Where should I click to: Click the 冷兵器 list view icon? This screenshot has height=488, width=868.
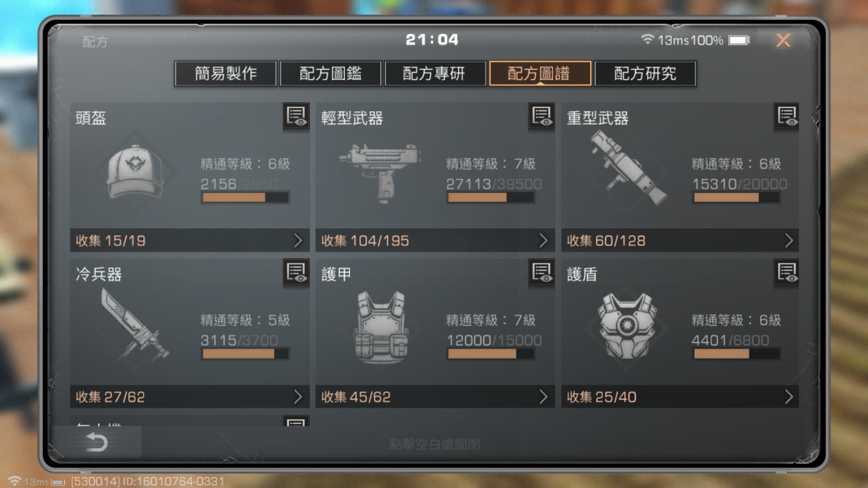(296, 272)
